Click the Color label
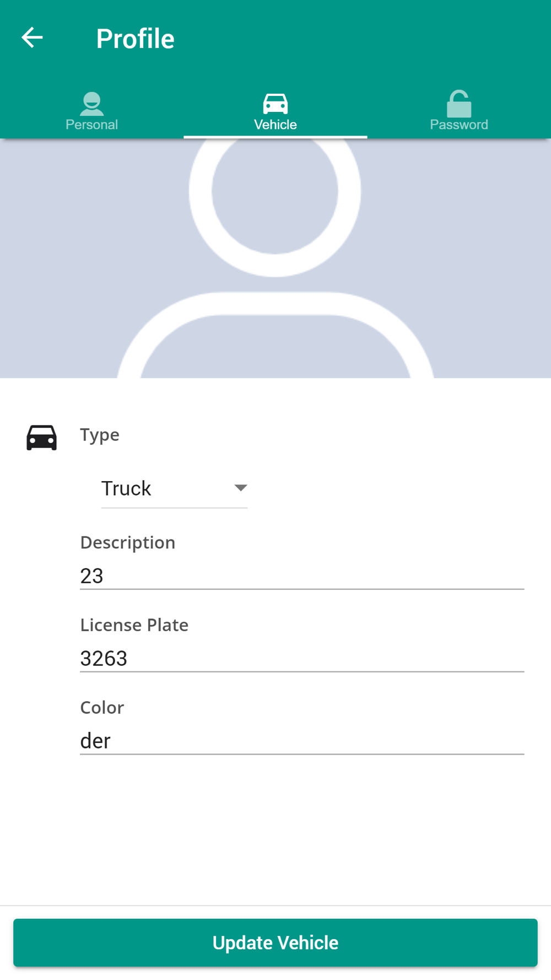This screenshot has width=551, height=980. tap(102, 708)
